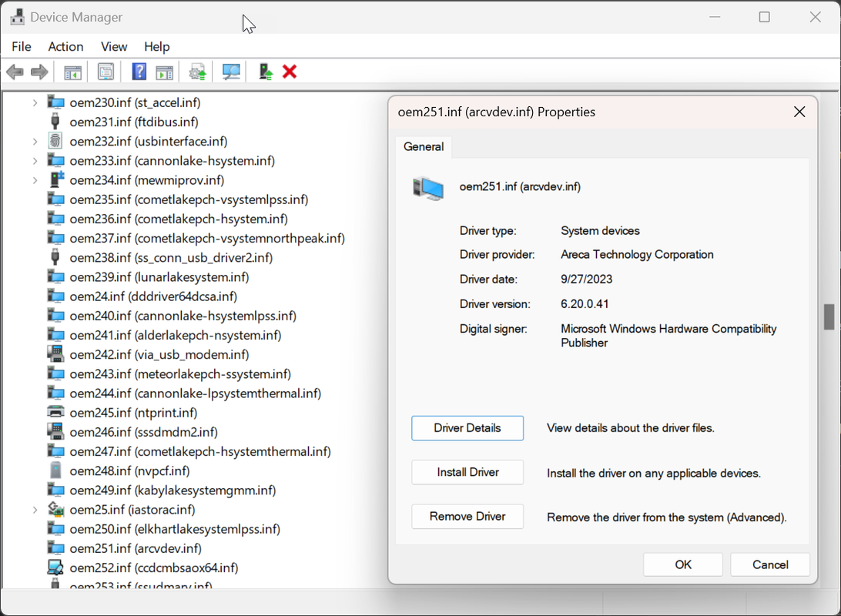Click the Add drivers green-arrow icon
Image resolution: width=841 pixels, height=616 pixels.
[x=266, y=72]
